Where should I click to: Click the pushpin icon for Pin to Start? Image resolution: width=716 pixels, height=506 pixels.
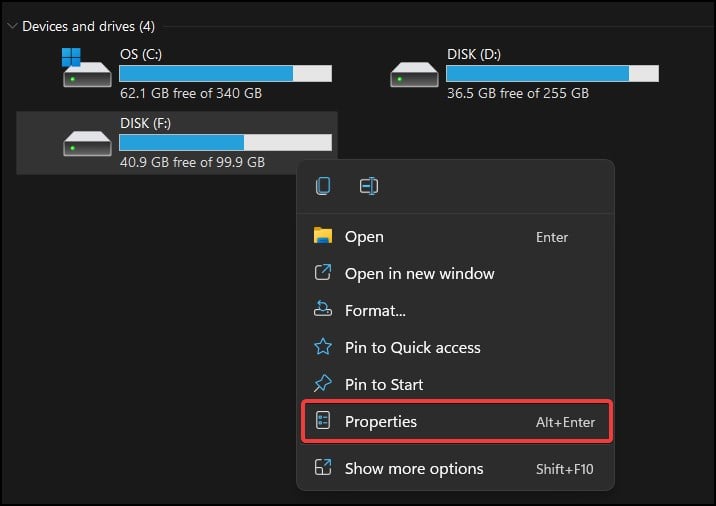coord(323,384)
